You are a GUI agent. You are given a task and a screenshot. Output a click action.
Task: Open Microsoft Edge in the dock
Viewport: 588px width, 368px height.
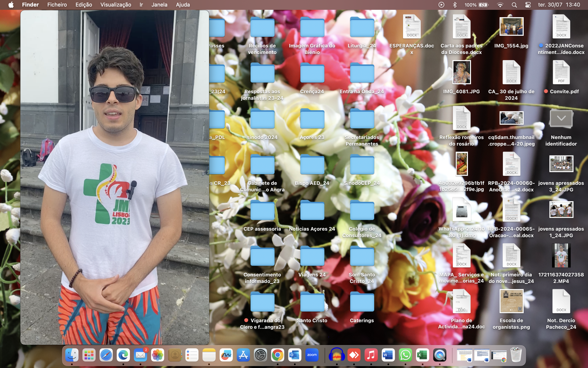click(x=123, y=355)
